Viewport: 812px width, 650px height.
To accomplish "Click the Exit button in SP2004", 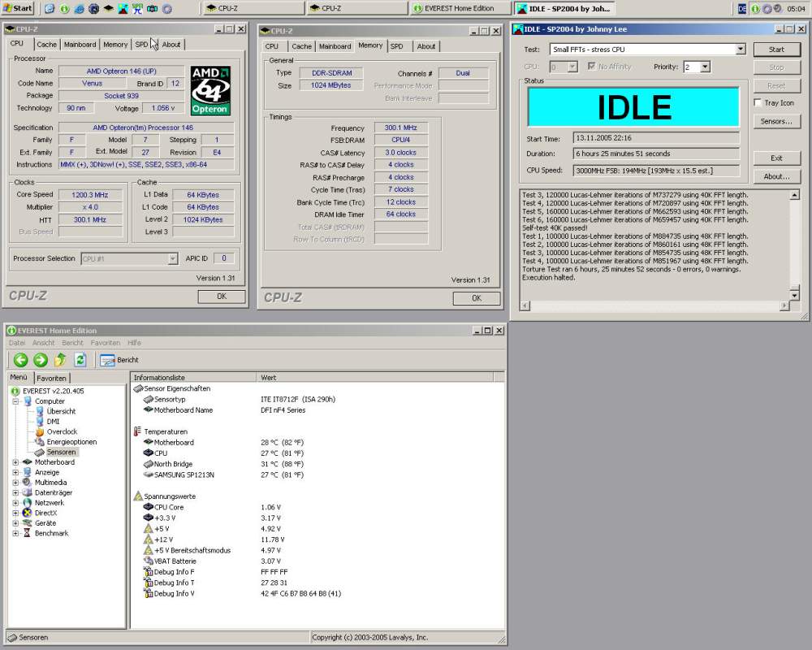I will (776, 158).
